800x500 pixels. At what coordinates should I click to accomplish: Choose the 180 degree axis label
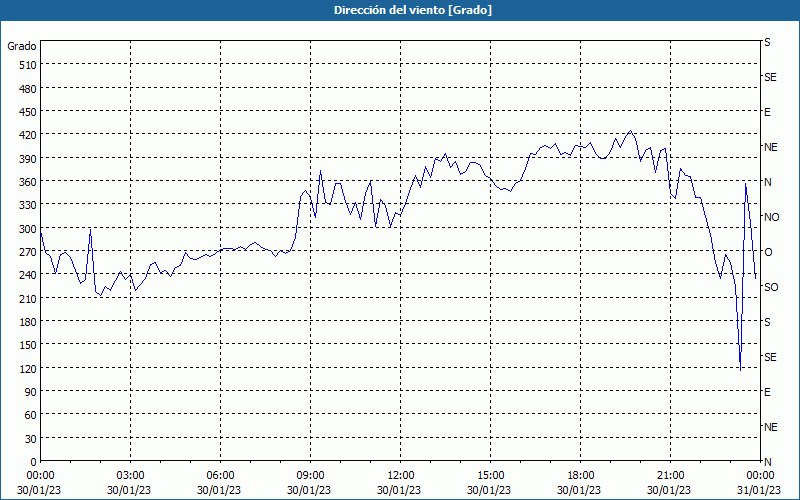click(x=28, y=322)
